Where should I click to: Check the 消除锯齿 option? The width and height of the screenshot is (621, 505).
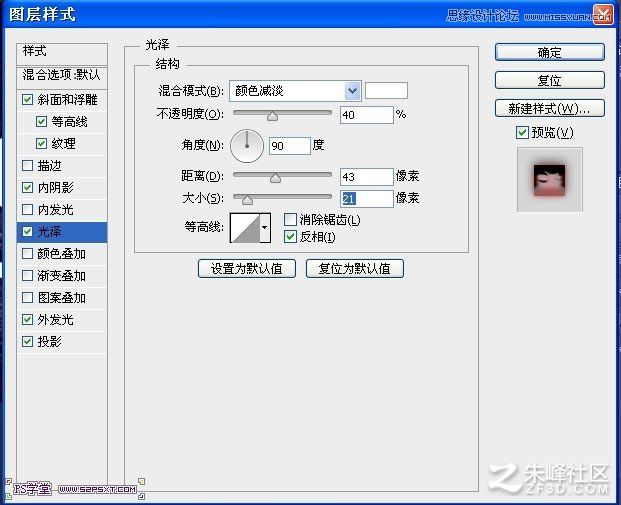tap(290, 219)
